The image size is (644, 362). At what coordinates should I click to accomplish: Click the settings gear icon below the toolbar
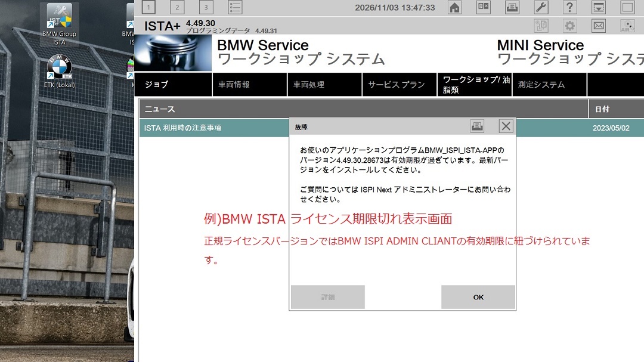coord(569,25)
